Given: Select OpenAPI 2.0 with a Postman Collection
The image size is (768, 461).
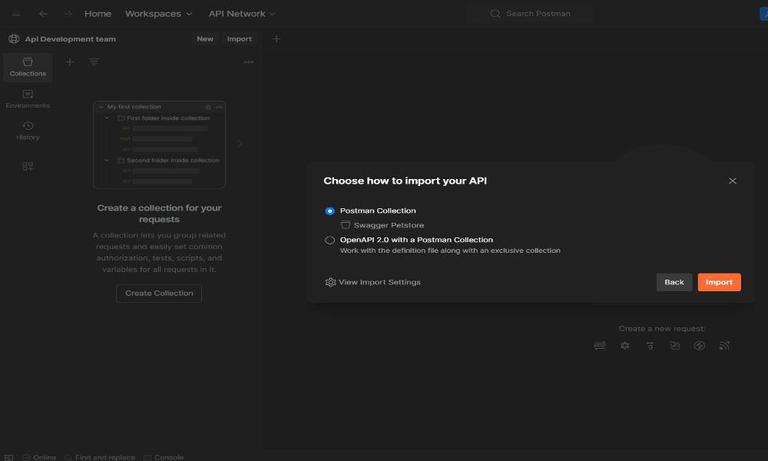Looking at the screenshot, I should pos(330,240).
